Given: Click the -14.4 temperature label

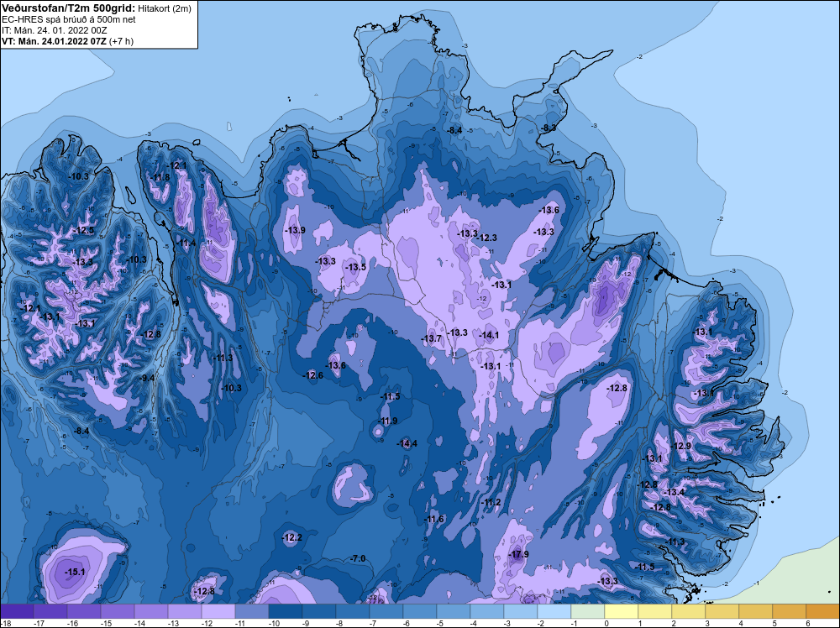Looking at the screenshot, I should pos(407,443).
